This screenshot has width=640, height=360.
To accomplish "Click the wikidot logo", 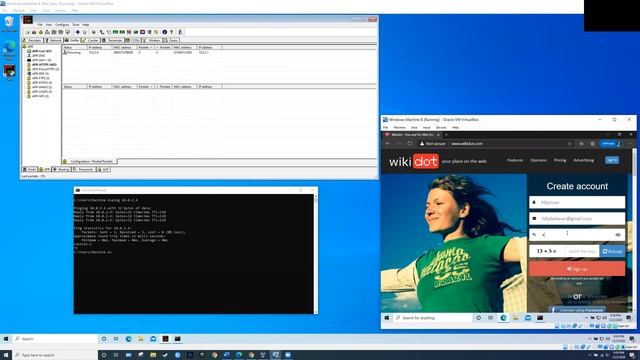I will click(x=413, y=161).
